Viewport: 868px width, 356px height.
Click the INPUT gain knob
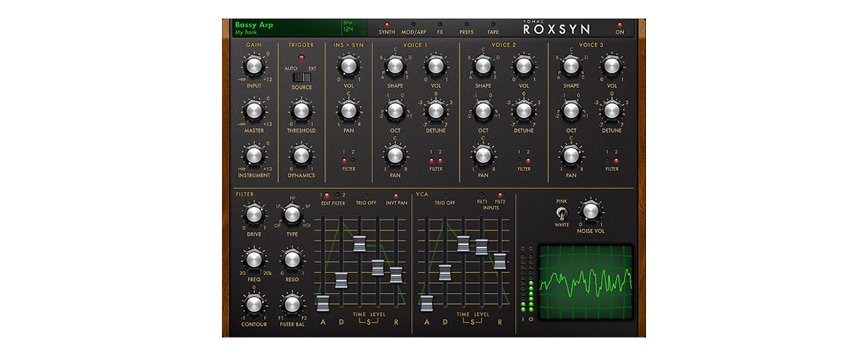click(x=254, y=67)
